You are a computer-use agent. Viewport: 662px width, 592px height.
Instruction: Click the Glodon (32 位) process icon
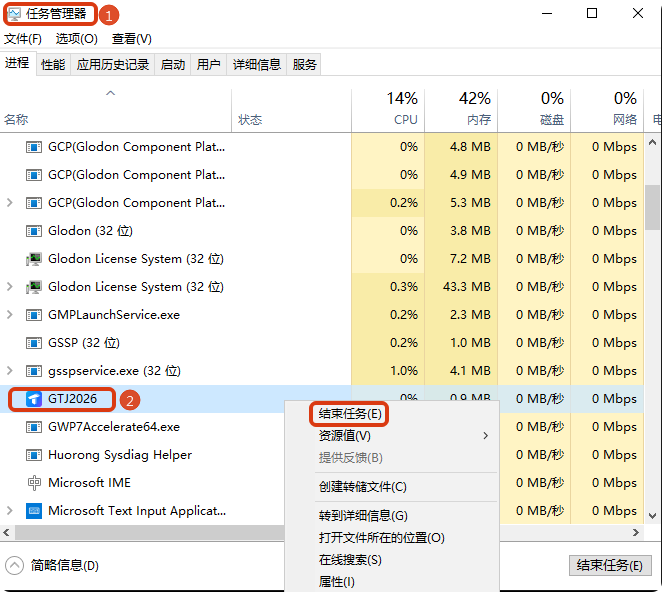pyautogui.click(x=34, y=231)
